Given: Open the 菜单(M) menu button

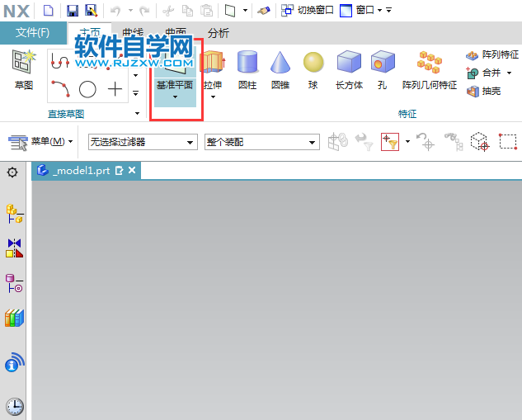Looking at the screenshot, I should tap(40, 142).
